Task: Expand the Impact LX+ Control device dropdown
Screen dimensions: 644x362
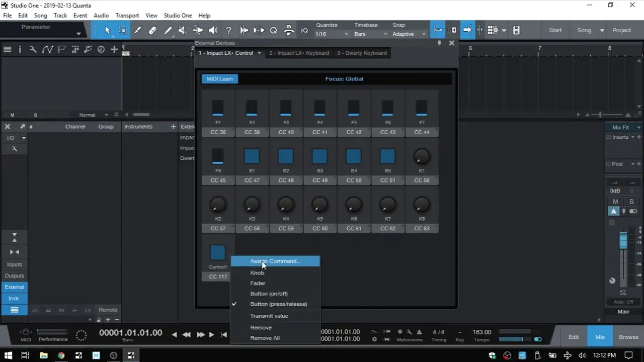Action: coord(259,53)
